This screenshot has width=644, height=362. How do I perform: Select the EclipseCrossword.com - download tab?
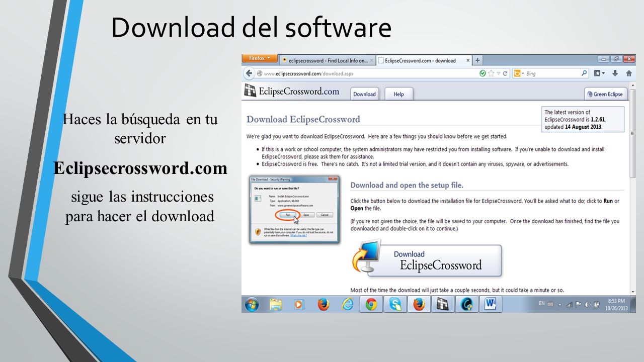coord(425,60)
